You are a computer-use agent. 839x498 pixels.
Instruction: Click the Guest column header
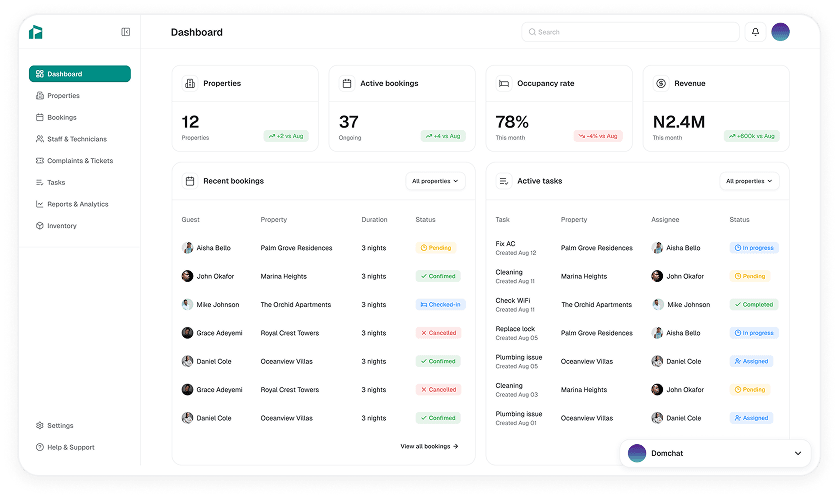(x=190, y=219)
